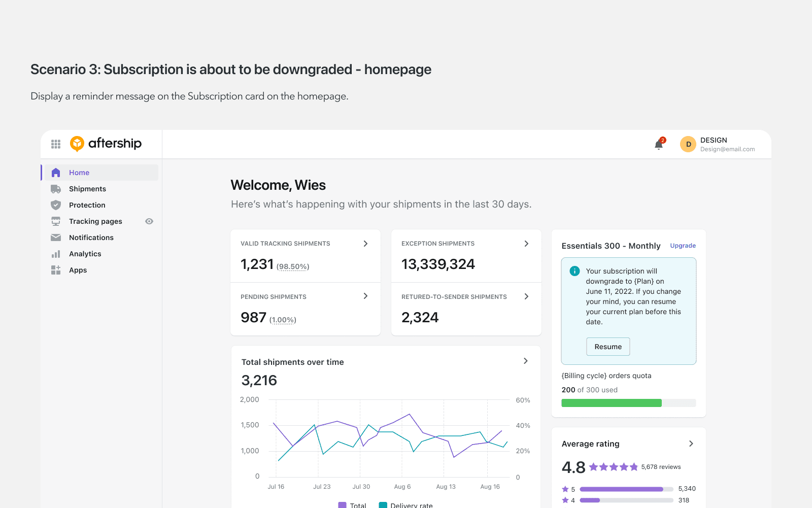Open the app grid launcher icon
The width and height of the screenshot is (812, 508).
click(x=56, y=144)
